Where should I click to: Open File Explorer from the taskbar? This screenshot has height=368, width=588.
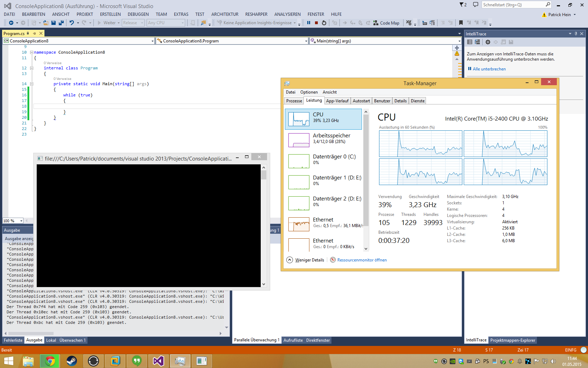tap(28, 361)
